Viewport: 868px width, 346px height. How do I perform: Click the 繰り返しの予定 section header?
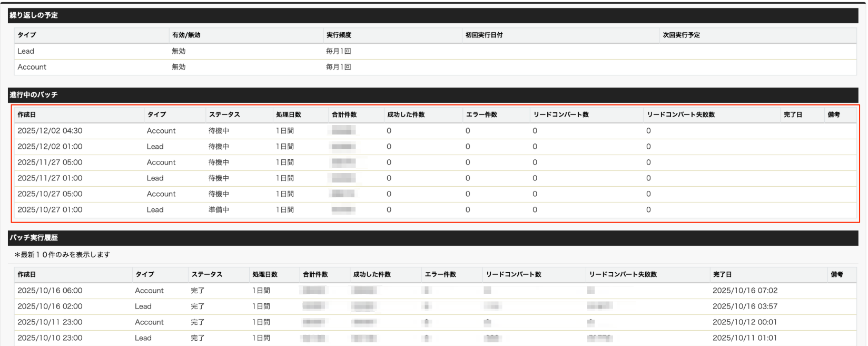pos(34,15)
